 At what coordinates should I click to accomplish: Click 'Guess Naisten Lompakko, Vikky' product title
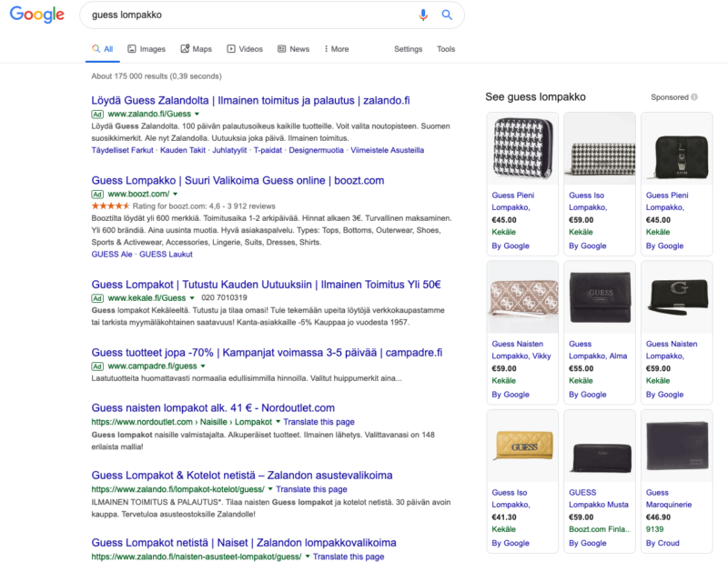(521, 350)
